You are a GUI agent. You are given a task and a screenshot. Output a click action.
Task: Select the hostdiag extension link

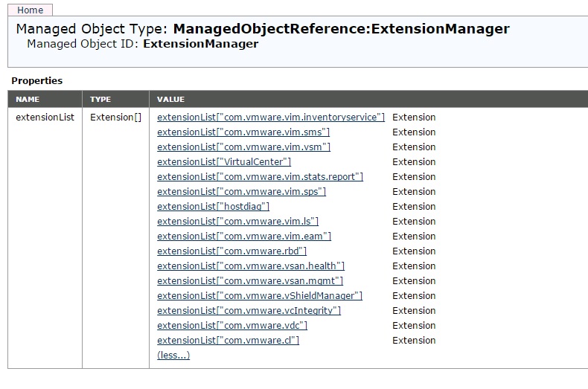[213, 207]
